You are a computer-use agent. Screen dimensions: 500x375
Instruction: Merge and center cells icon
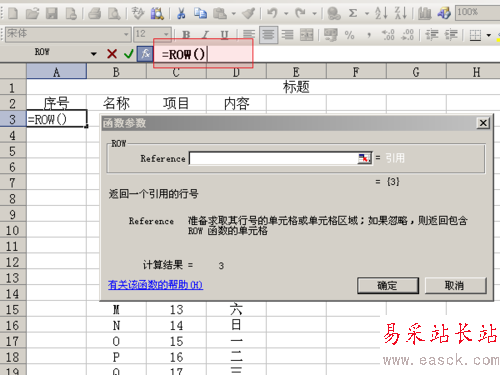coord(307,34)
